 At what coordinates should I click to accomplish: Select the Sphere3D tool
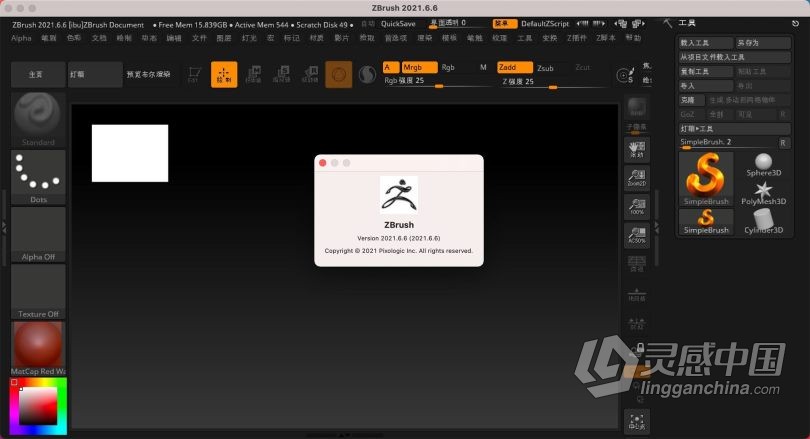[763, 165]
